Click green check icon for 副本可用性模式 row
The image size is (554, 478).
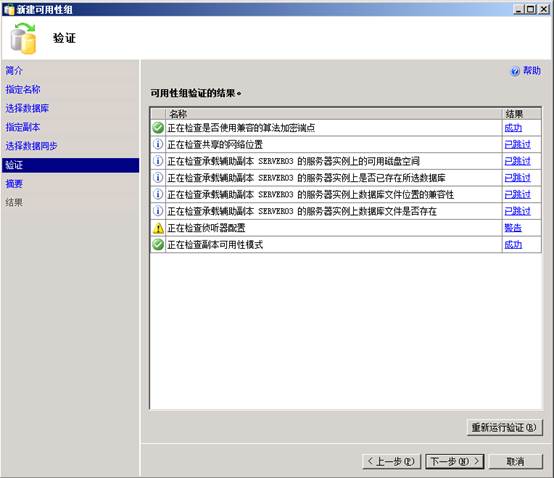[158, 244]
